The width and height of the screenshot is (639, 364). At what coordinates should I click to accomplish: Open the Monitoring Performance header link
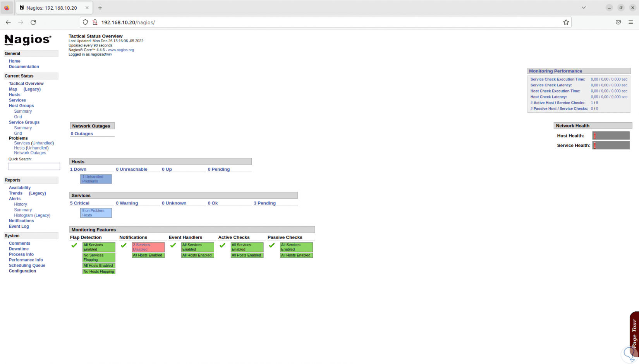pos(555,71)
